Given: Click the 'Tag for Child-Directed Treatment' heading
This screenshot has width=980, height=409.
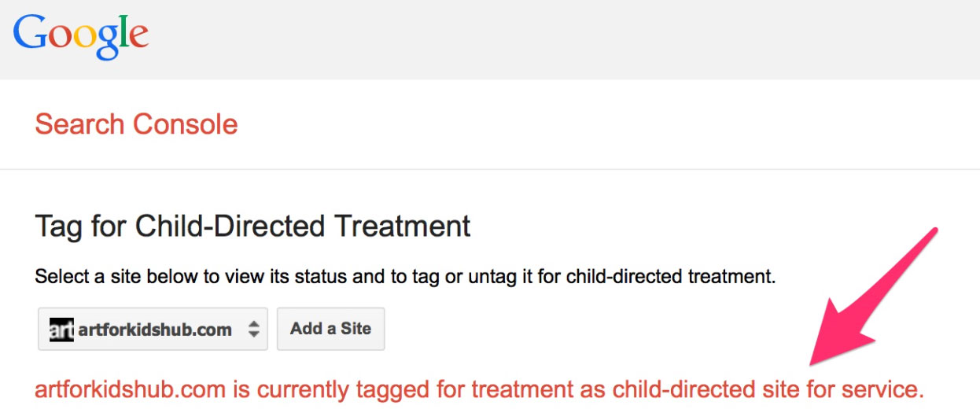Looking at the screenshot, I should (x=252, y=226).
